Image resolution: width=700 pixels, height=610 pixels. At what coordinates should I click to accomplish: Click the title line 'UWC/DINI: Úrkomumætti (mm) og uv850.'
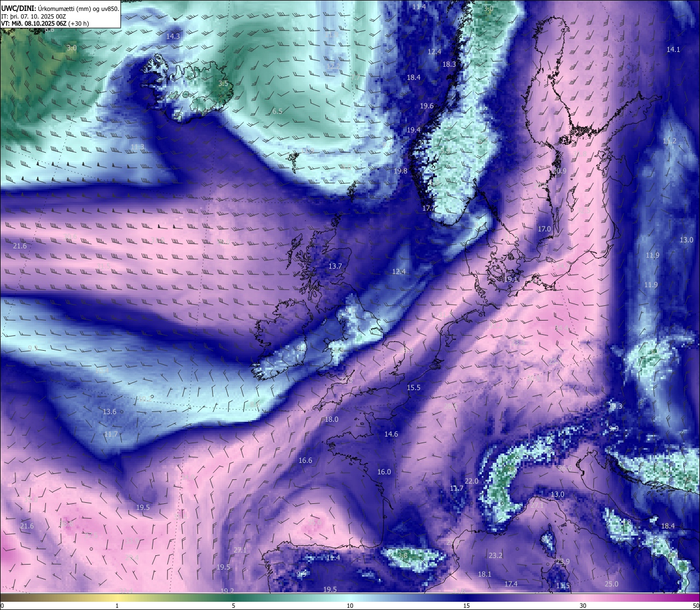[x=60, y=8]
